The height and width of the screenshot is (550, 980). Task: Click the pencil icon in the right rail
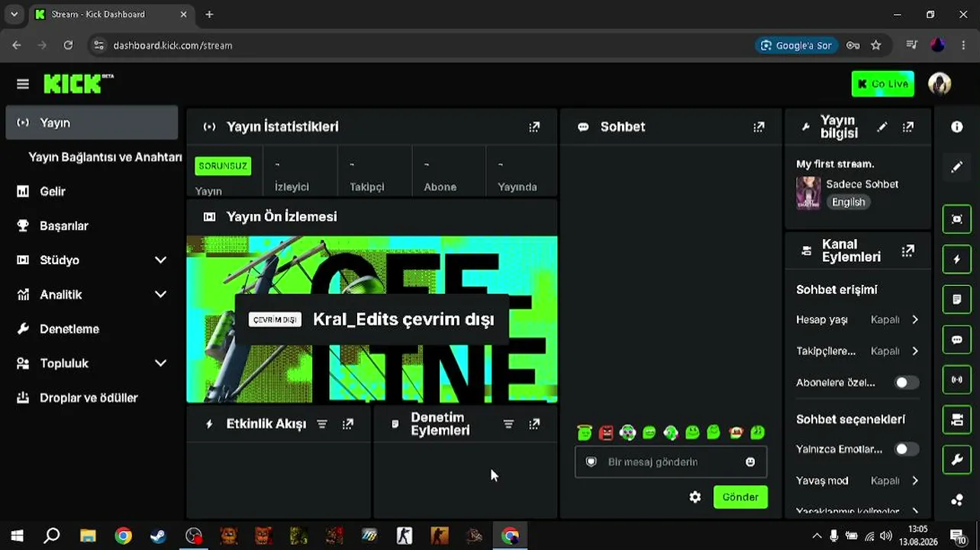957,167
